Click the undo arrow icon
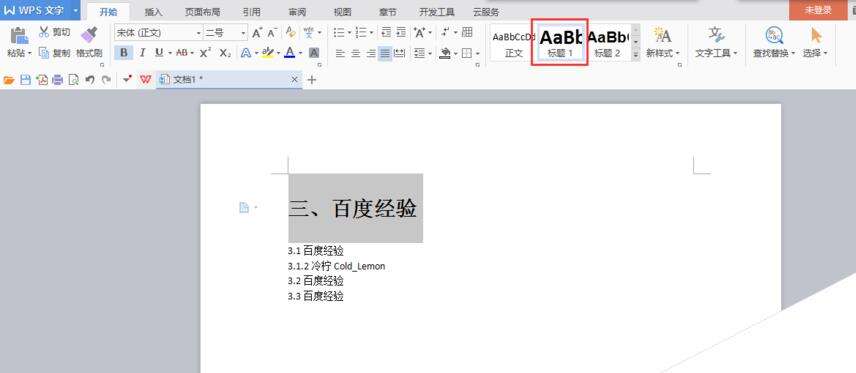 click(x=90, y=80)
